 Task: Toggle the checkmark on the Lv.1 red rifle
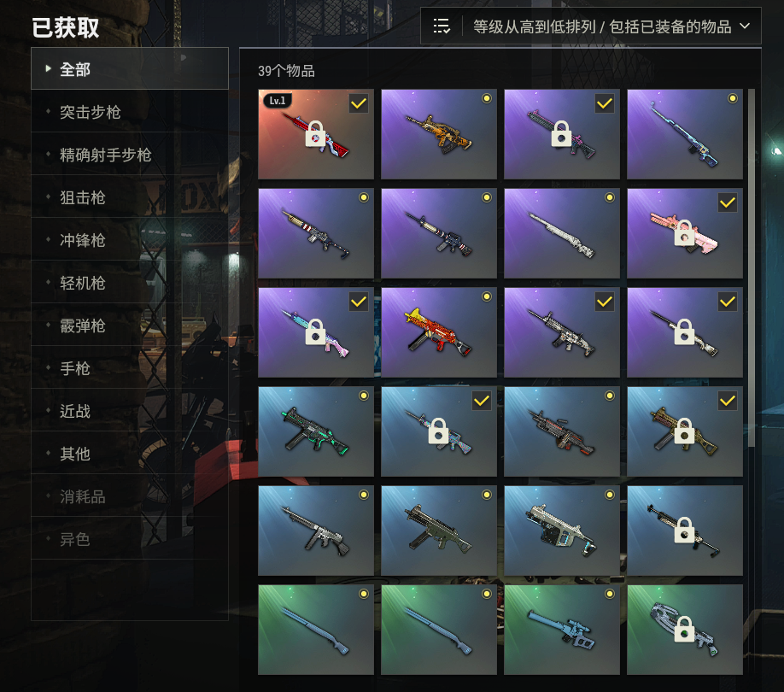pos(359,103)
